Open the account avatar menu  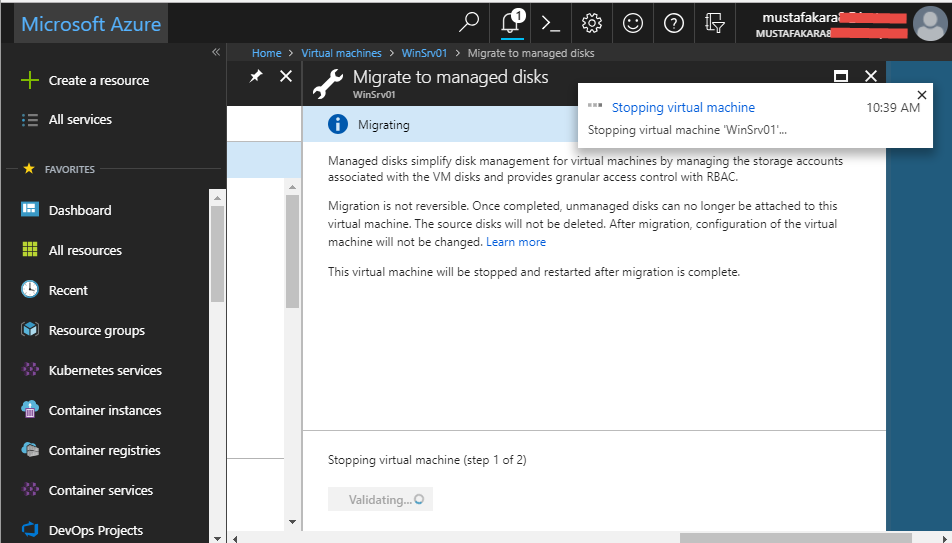tap(930, 24)
